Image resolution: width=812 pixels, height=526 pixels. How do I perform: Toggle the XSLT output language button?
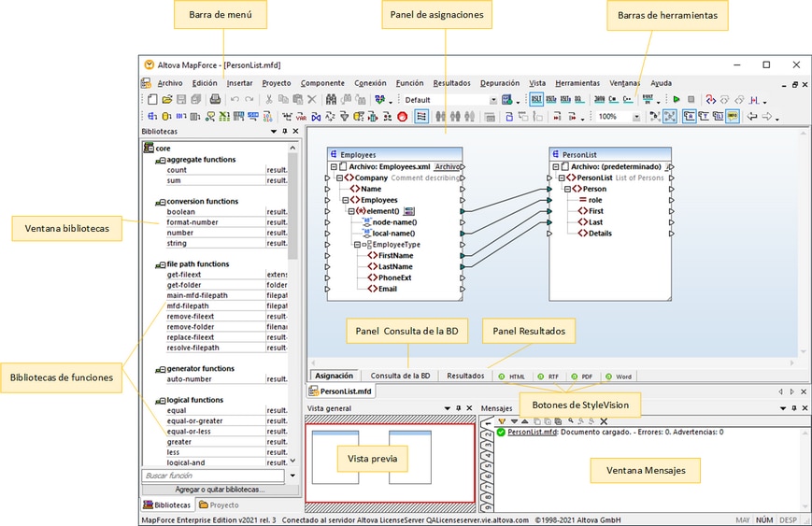coord(536,99)
